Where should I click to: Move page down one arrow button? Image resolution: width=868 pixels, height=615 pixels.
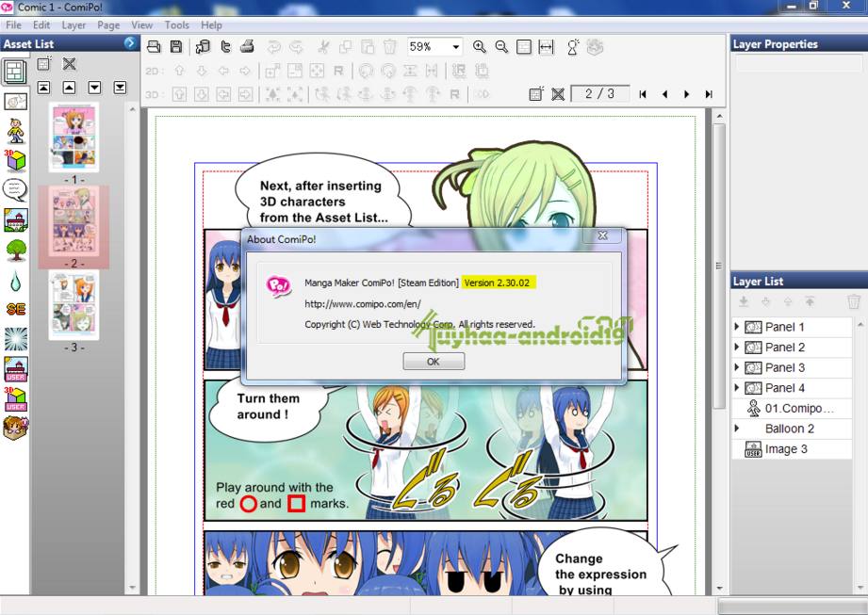(94, 88)
